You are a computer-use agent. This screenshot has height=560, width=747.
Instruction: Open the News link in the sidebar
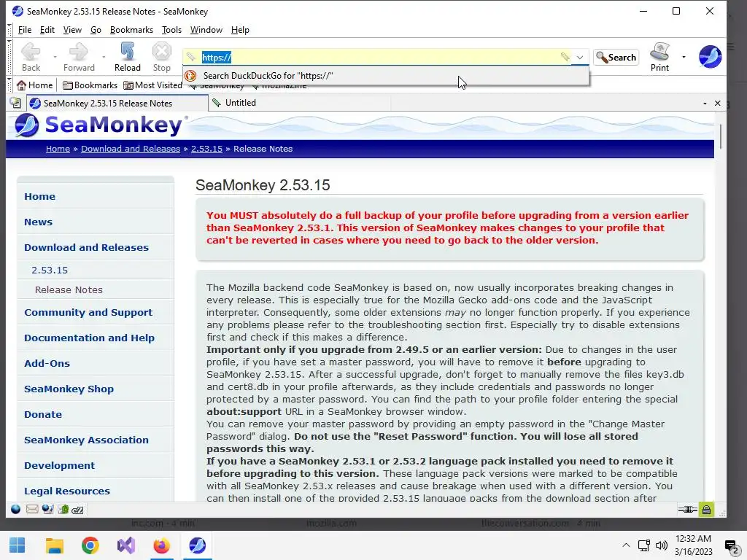[x=38, y=222]
